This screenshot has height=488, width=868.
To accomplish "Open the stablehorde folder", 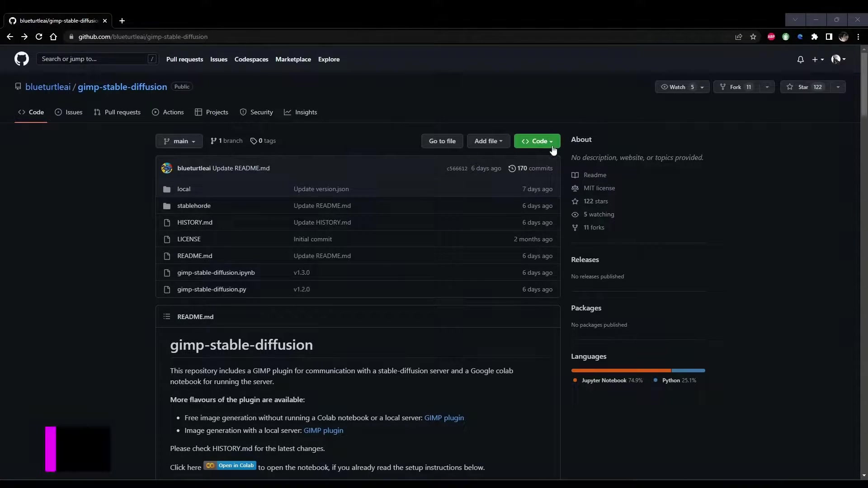I will click(x=194, y=206).
